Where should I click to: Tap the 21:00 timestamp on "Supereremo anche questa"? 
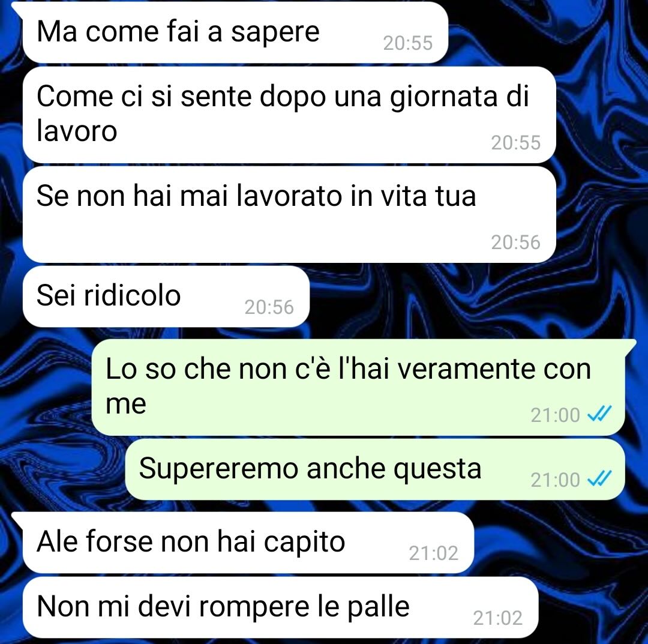pos(555,480)
